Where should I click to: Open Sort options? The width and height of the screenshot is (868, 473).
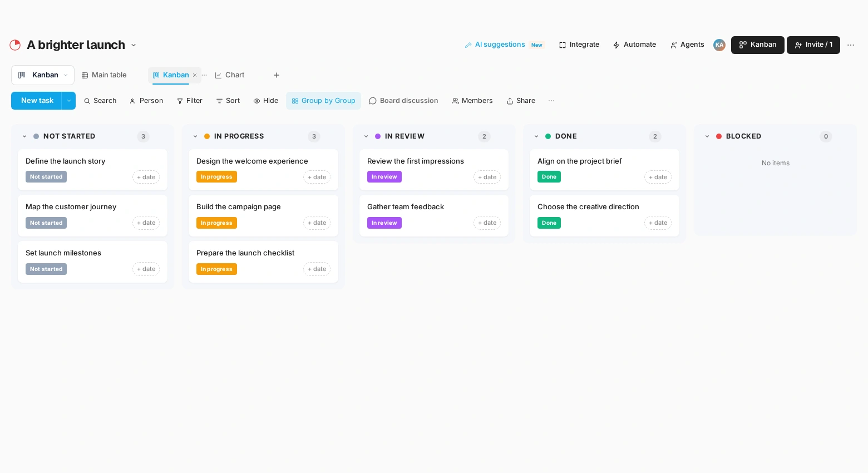[x=228, y=101]
